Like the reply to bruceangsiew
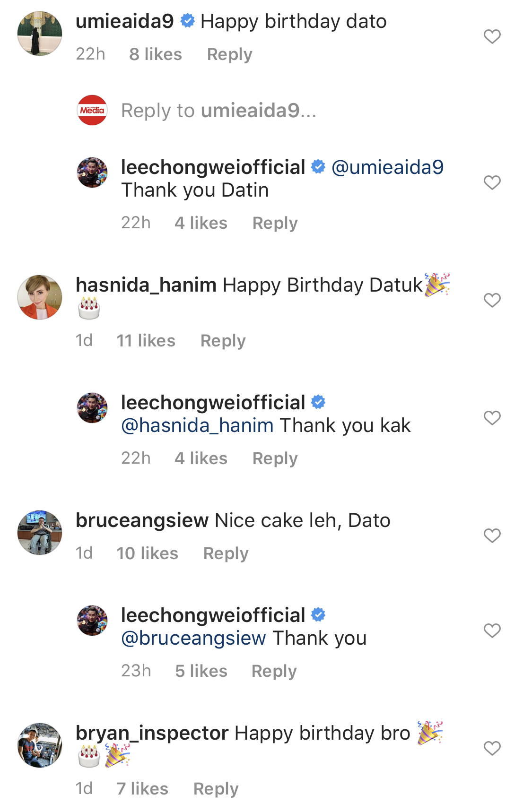Viewport: 532px width, 812px height. coord(492,631)
